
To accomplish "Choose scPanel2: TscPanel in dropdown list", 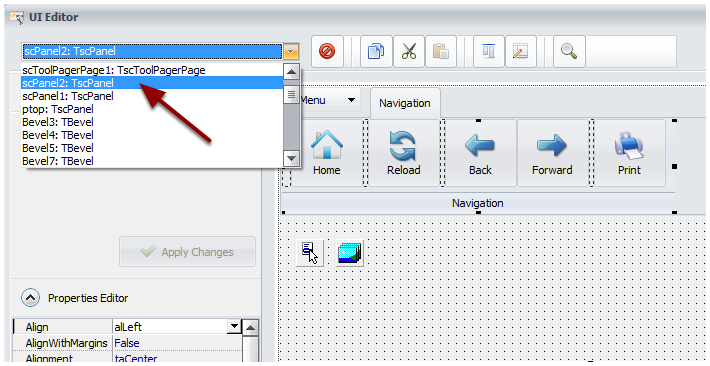I will click(x=152, y=83).
